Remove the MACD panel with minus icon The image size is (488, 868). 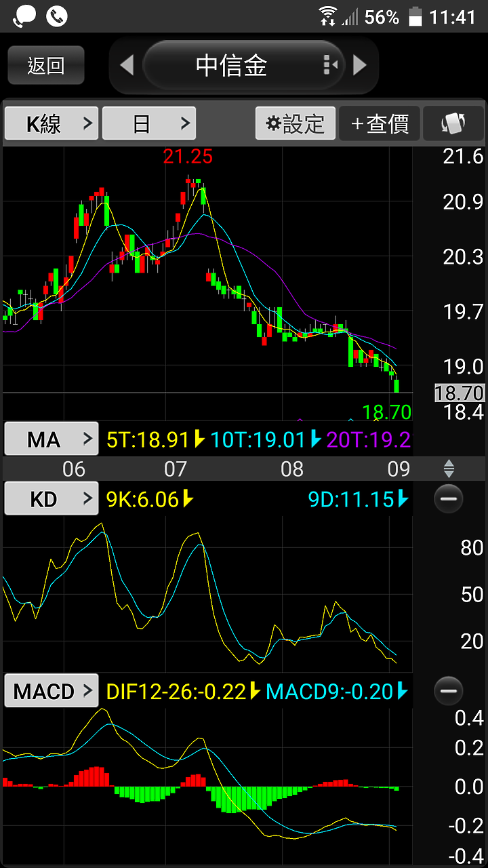[x=447, y=691]
